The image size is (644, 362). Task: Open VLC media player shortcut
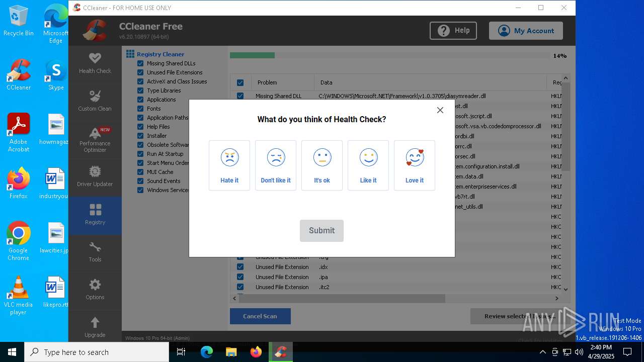19,296
